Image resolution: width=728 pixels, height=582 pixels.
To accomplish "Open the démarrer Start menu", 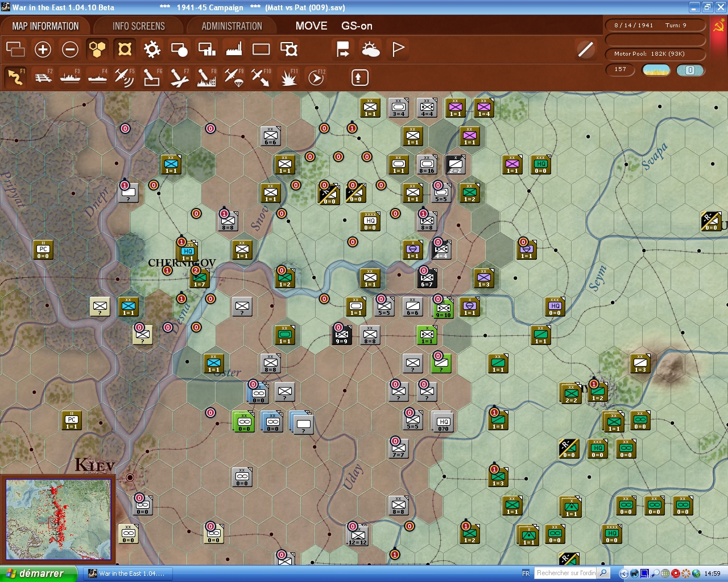I will (38, 573).
